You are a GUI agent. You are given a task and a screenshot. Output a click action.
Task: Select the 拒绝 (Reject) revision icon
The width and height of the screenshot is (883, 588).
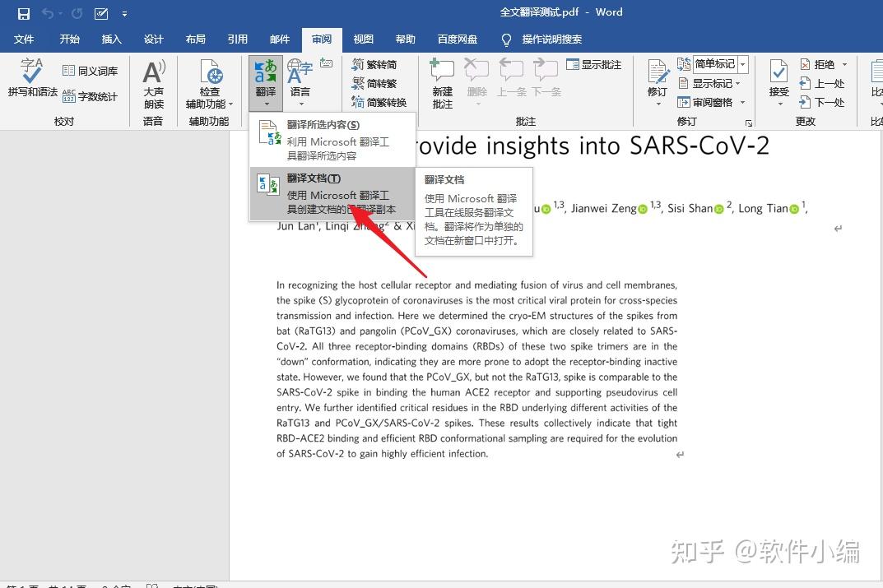pyautogui.click(x=823, y=64)
